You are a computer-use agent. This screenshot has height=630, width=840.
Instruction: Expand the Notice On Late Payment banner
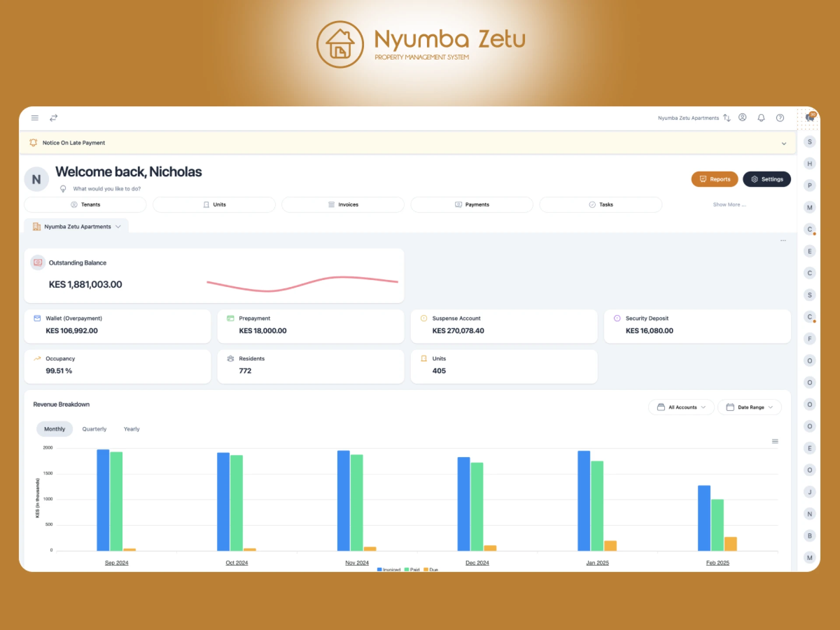(784, 143)
